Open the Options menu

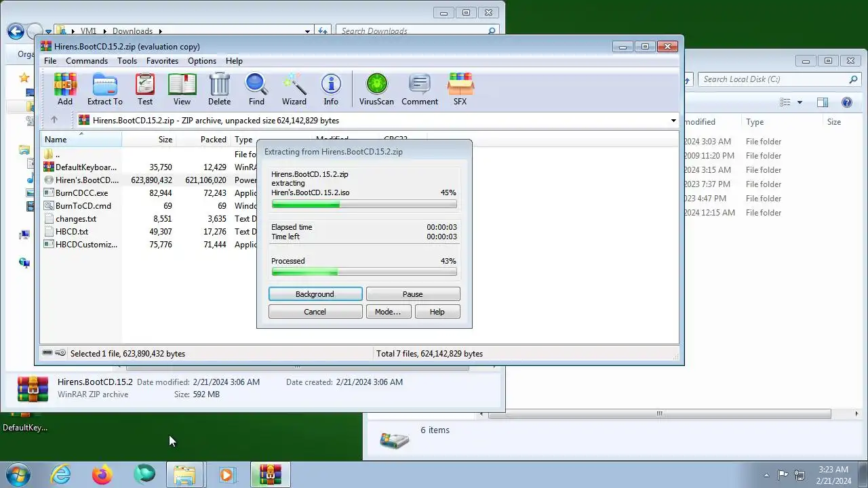tap(202, 61)
